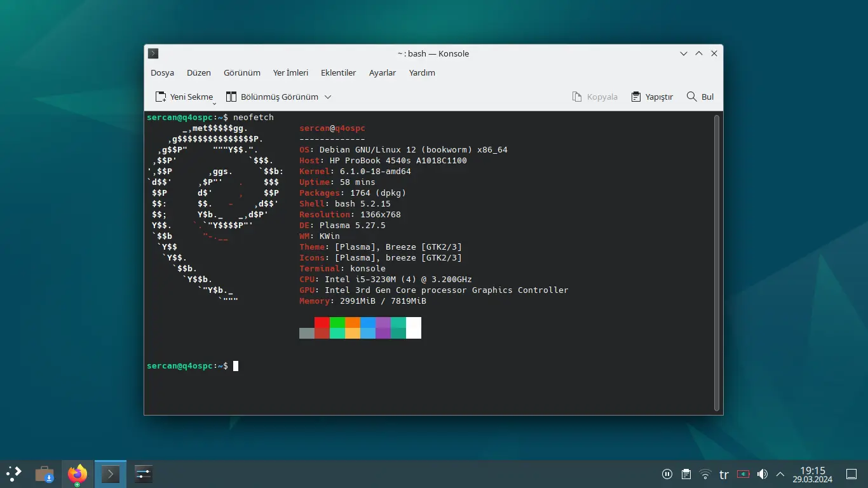868x488 pixels.
Task: Minimize the Konsole window
Action: (x=684, y=53)
